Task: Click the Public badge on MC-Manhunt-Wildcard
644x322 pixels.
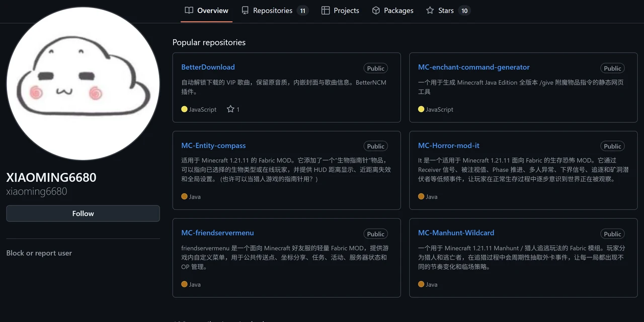Action: coord(612,234)
